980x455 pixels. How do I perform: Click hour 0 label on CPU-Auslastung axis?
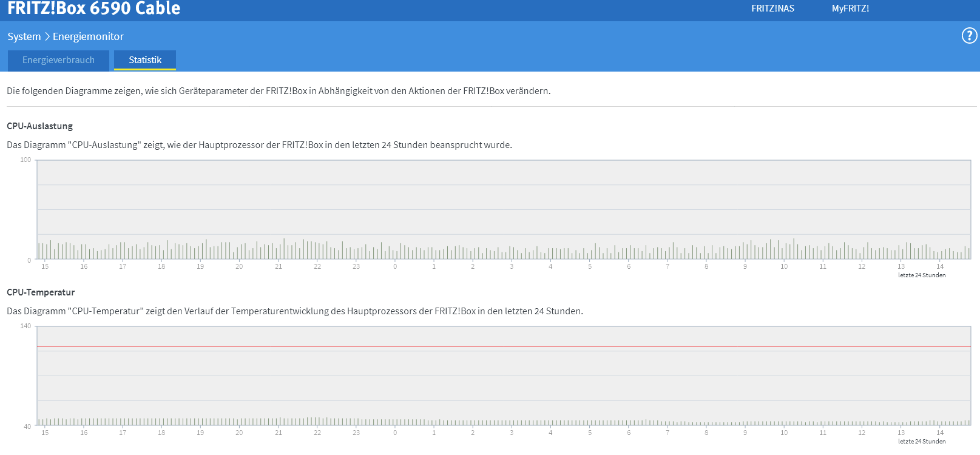tap(395, 266)
